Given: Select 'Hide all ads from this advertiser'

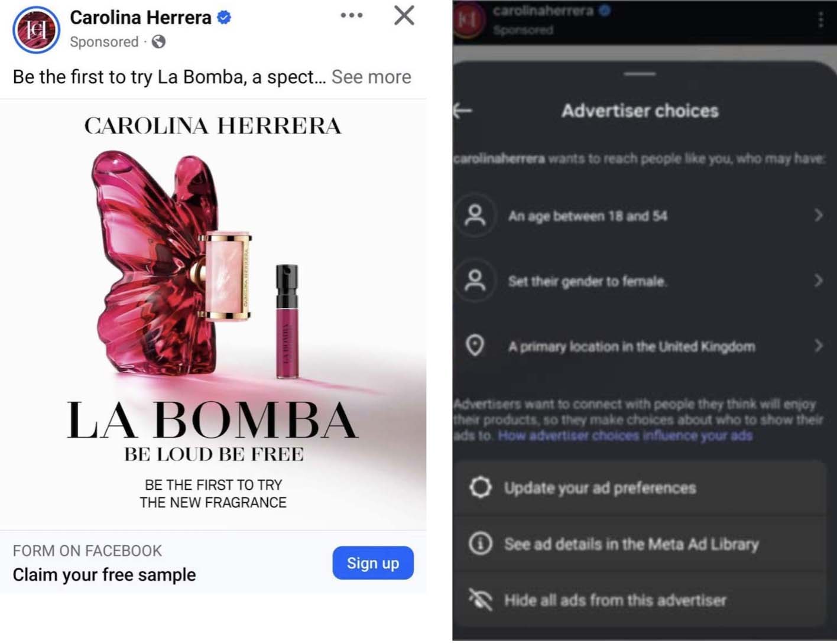Looking at the screenshot, I should point(615,600).
